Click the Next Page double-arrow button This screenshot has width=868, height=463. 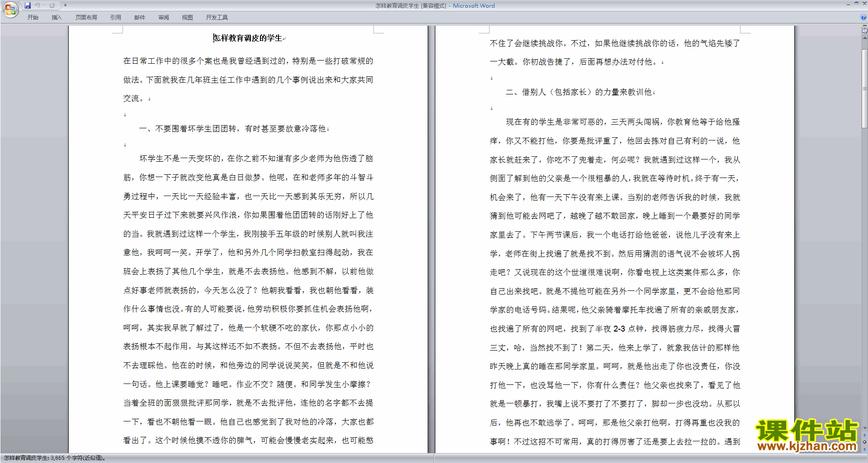[x=864, y=449]
